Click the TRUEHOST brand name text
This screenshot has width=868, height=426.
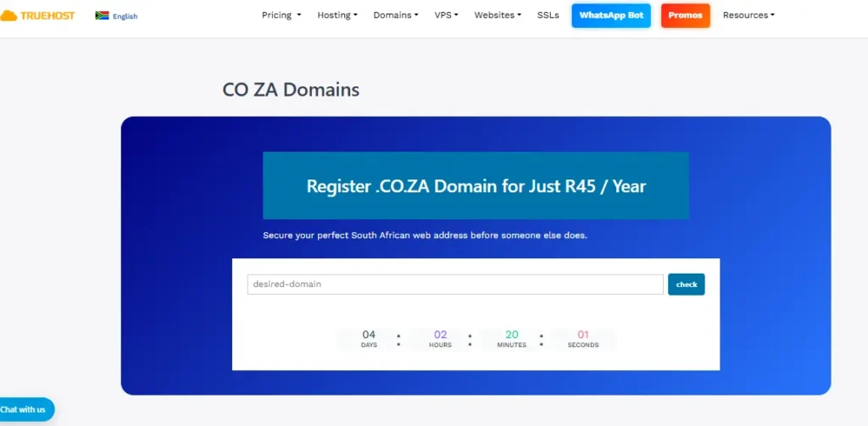click(x=47, y=15)
